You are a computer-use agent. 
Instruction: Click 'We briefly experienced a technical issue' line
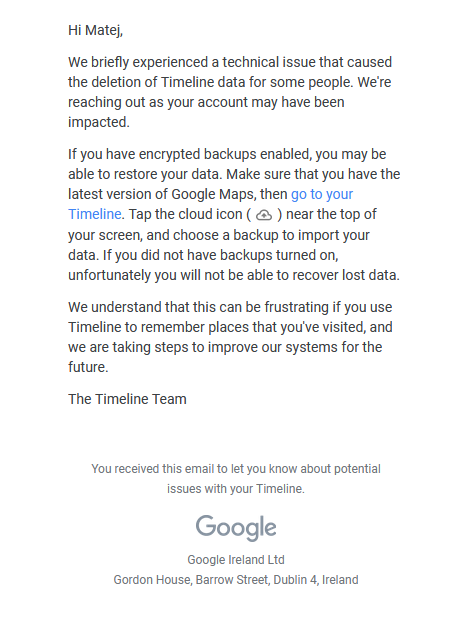(230, 62)
